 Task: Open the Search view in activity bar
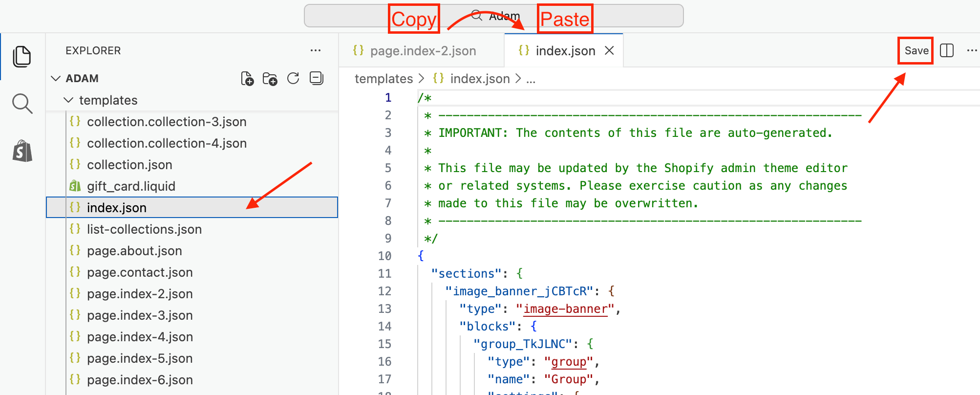coord(22,104)
